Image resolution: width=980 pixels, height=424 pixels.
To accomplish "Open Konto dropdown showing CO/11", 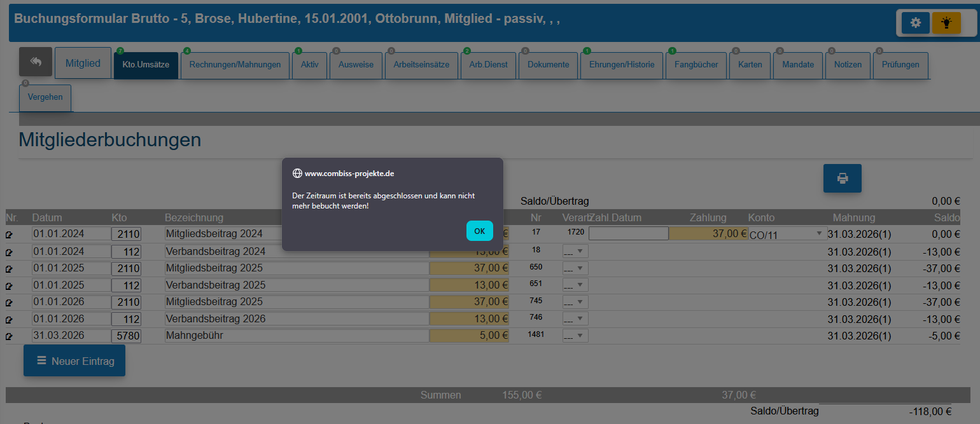I will 787,234.
